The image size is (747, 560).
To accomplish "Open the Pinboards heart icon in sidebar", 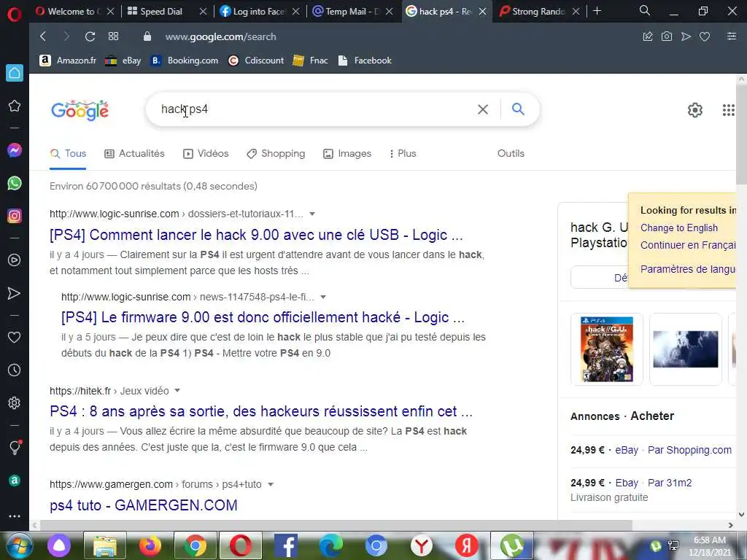I will [x=15, y=337].
